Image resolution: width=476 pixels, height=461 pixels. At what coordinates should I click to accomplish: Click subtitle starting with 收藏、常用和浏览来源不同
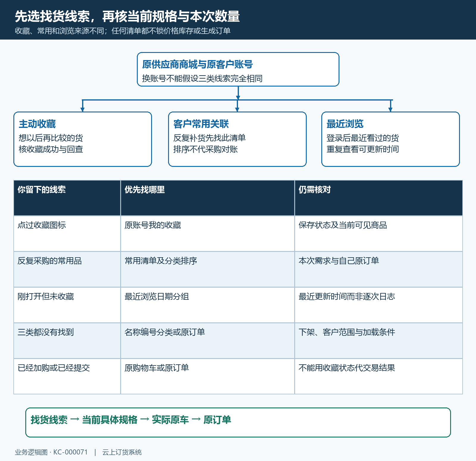pyautogui.click(x=123, y=31)
